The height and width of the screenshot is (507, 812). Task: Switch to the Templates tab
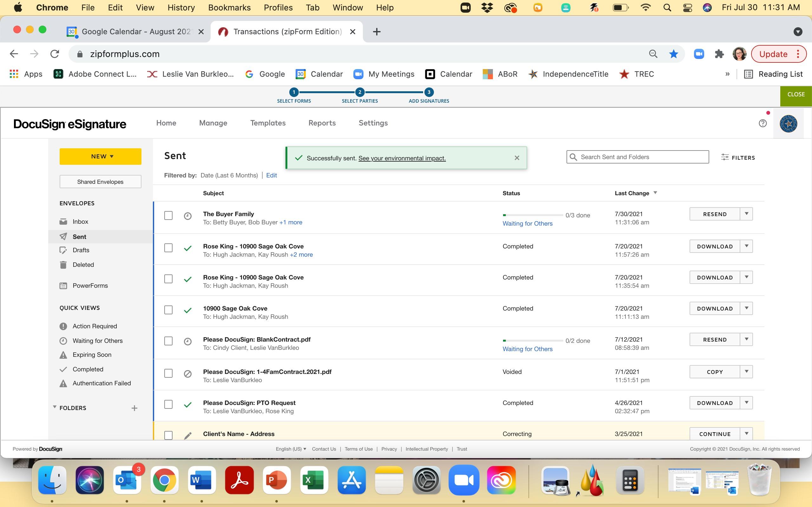(268, 123)
